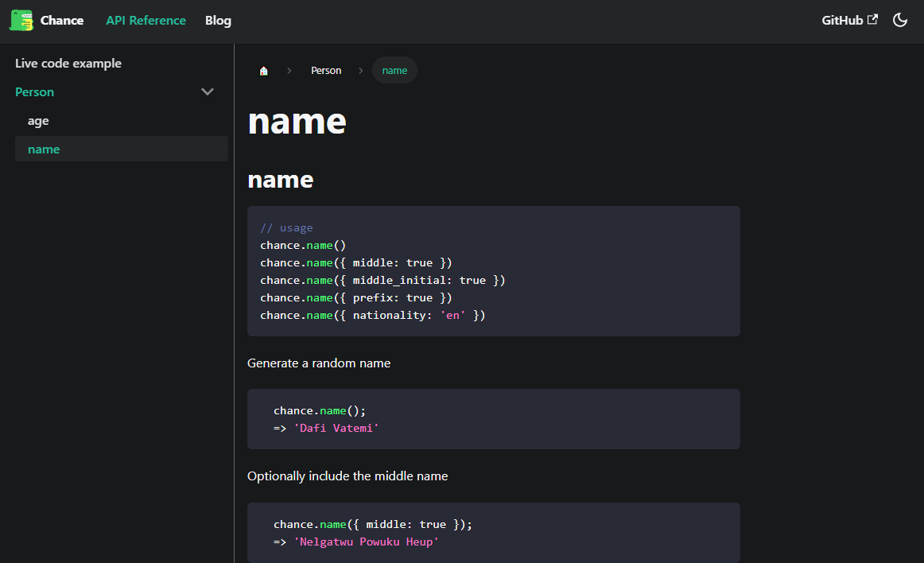Click the external link icon beside GitHub
This screenshot has width=924, height=563.
873,19
